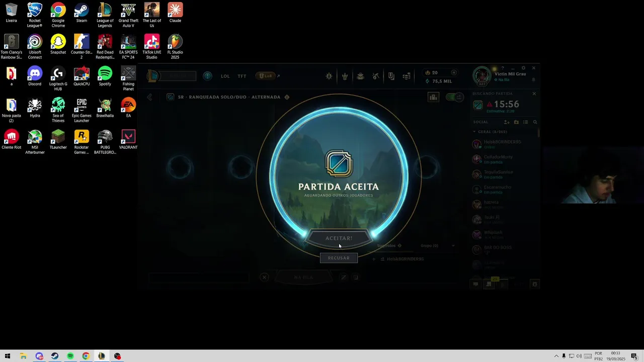The image size is (644, 362).
Task: Open File Explorer from the taskbar
Action: [23, 356]
